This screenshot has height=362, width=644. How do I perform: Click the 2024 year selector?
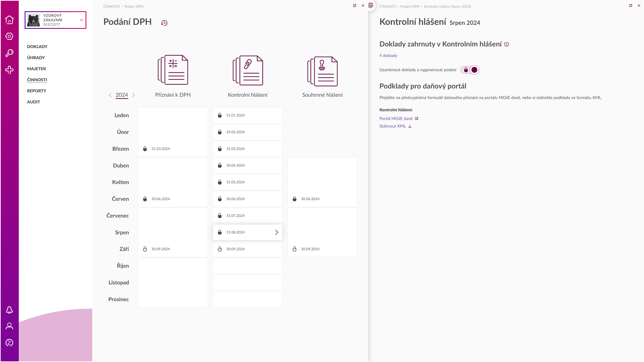(122, 95)
